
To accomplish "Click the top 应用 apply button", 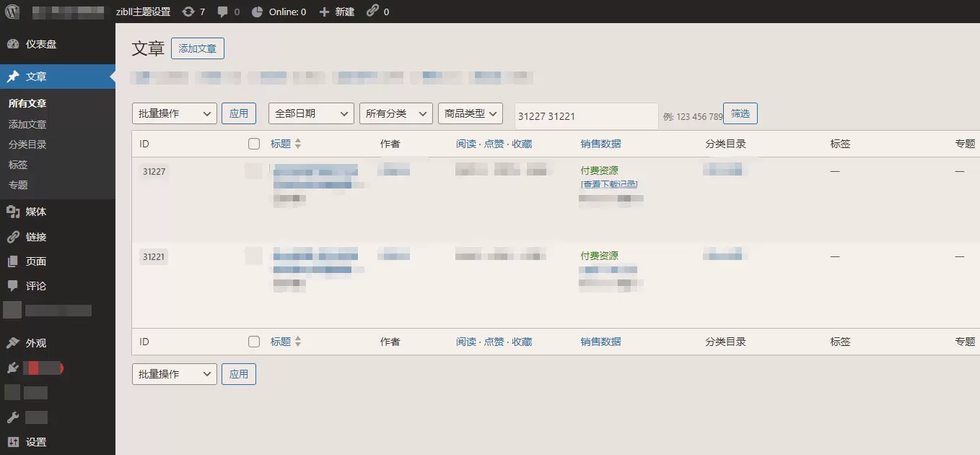I will point(239,113).
